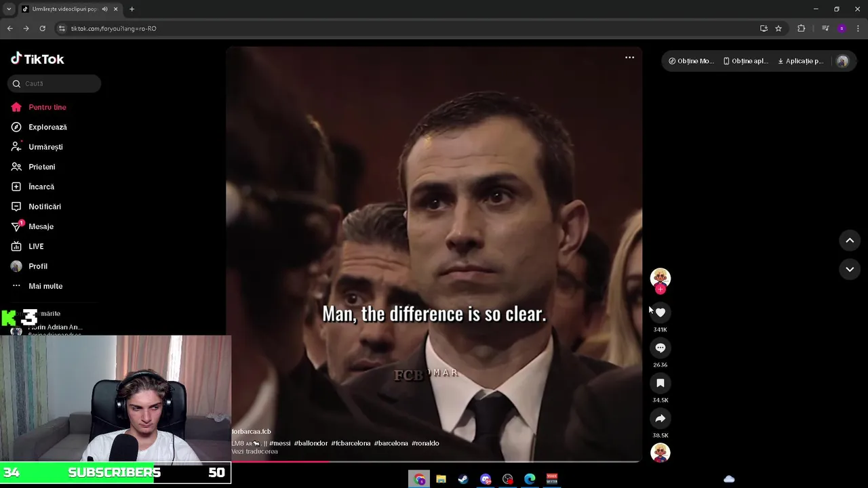
Task: Click Aplicație pentru PC download button
Action: click(800, 61)
